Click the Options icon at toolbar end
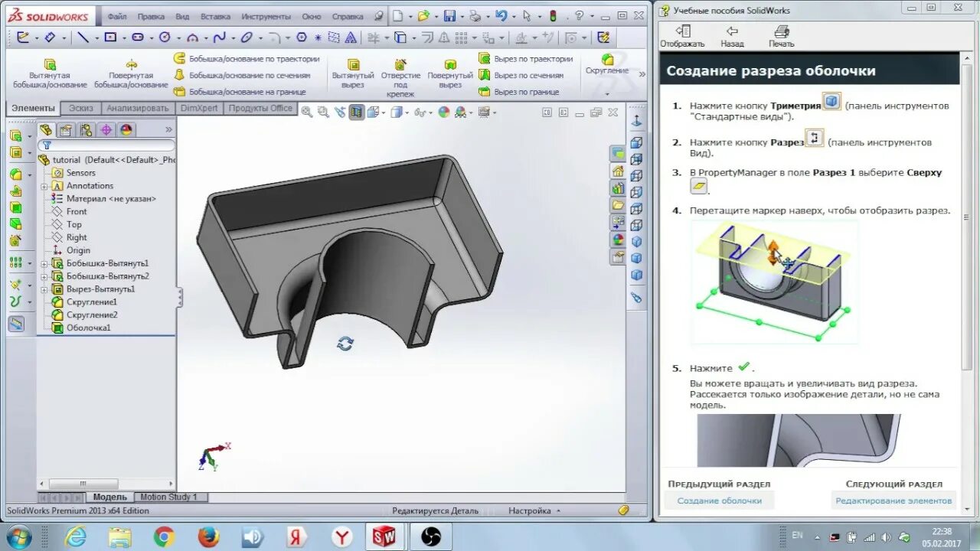Image resolution: width=980 pixels, height=551 pixels. [x=603, y=37]
